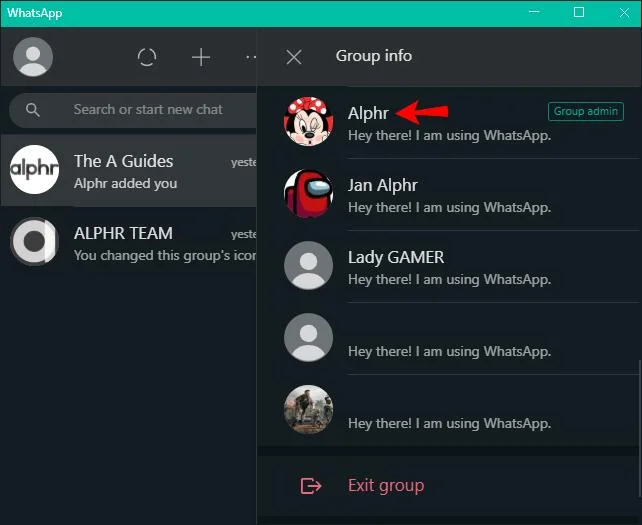Select participant with soldiers photo avatar
This screenshot has height=525, width=642.
pos(449,410)
